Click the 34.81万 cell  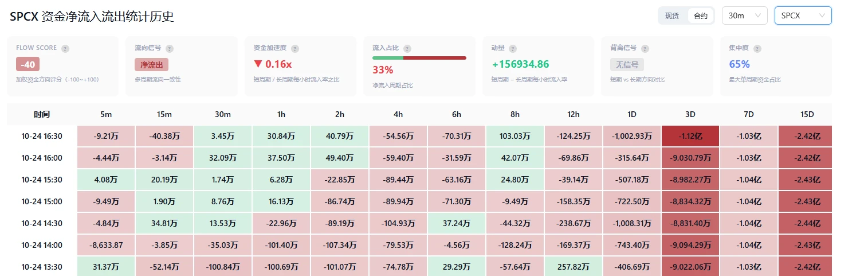[x=164, y=223]
